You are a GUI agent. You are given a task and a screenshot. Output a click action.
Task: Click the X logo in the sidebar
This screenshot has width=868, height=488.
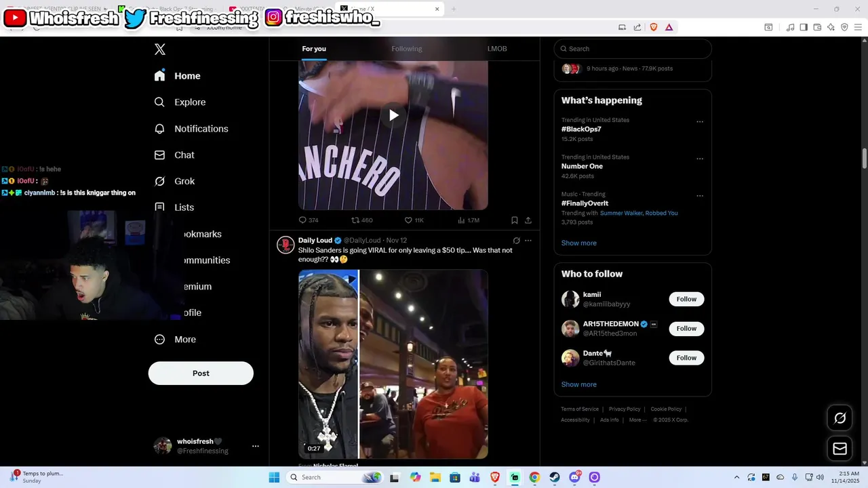pos(160,49)
